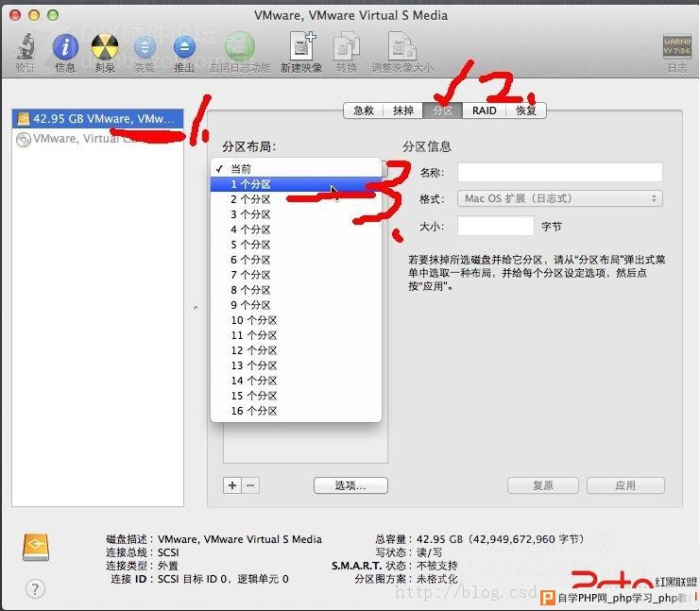Select the VMware Virtual CD drive
The width and height of the screenshot is (700, 611).
click(x=97, y=139)
